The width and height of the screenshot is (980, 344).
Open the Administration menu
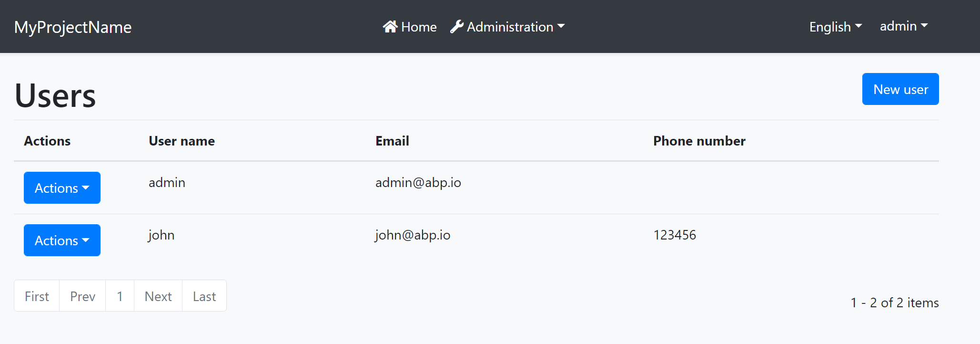(x=507, y=27)
